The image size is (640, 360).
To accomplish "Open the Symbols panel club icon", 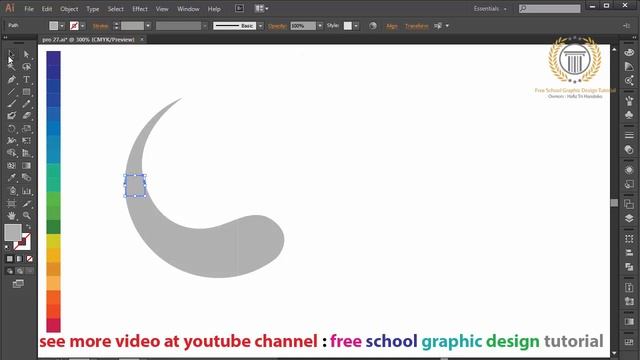I will point(629,115).
